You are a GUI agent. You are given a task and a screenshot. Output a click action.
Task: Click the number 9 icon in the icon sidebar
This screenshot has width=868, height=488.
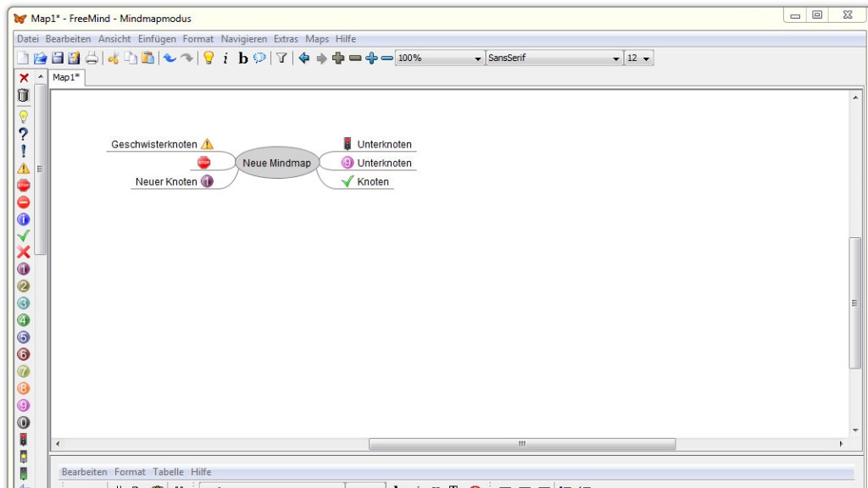click(24, 404)
